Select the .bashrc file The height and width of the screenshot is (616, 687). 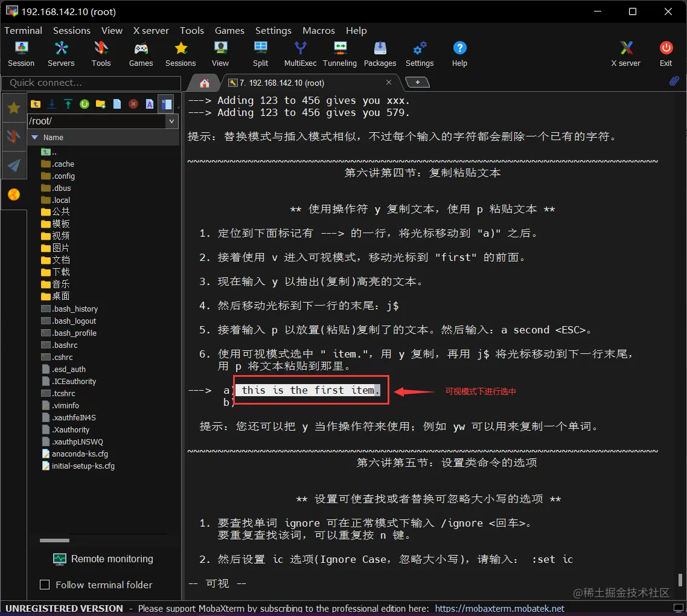click(60, 345)
